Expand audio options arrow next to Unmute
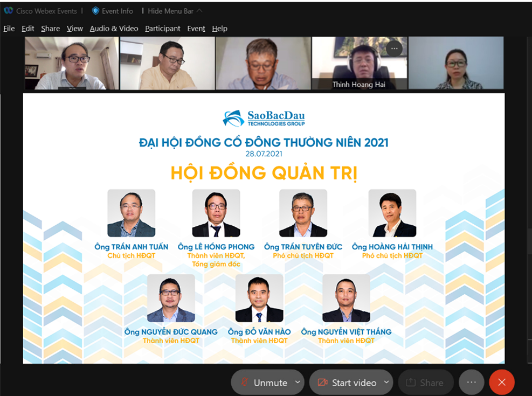Screen dimensions: 532x396 click(x=298, y=382)
